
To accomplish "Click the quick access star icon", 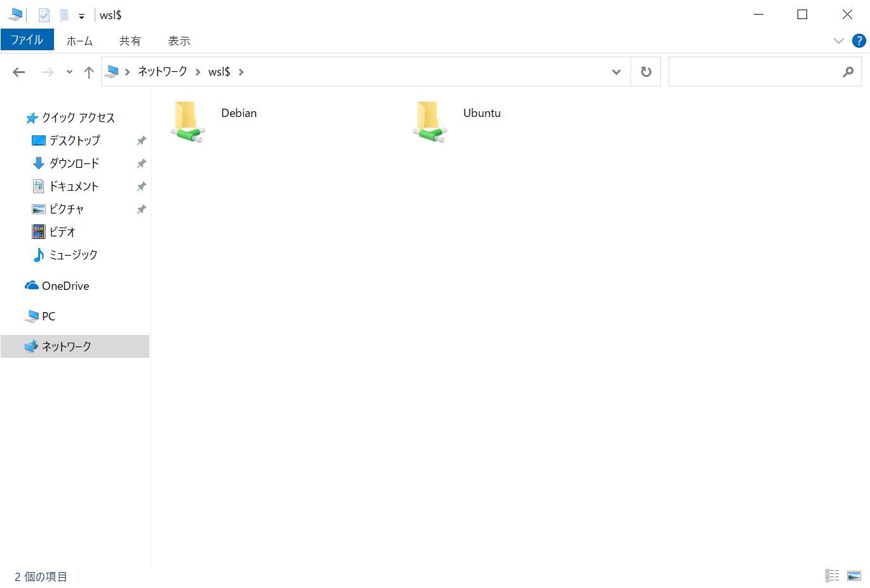I will tap(32, 118).
